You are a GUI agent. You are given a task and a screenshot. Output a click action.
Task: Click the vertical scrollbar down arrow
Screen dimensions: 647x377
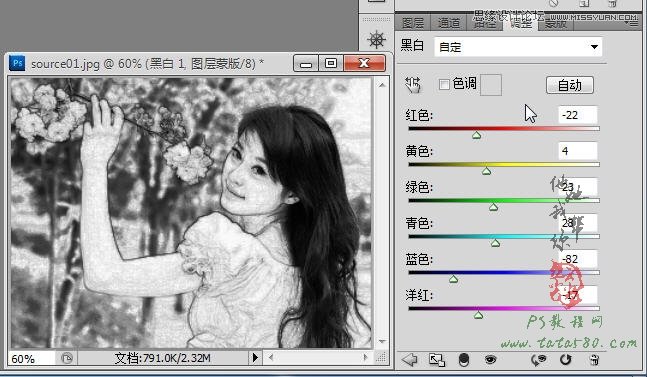[x=382, y=342]
